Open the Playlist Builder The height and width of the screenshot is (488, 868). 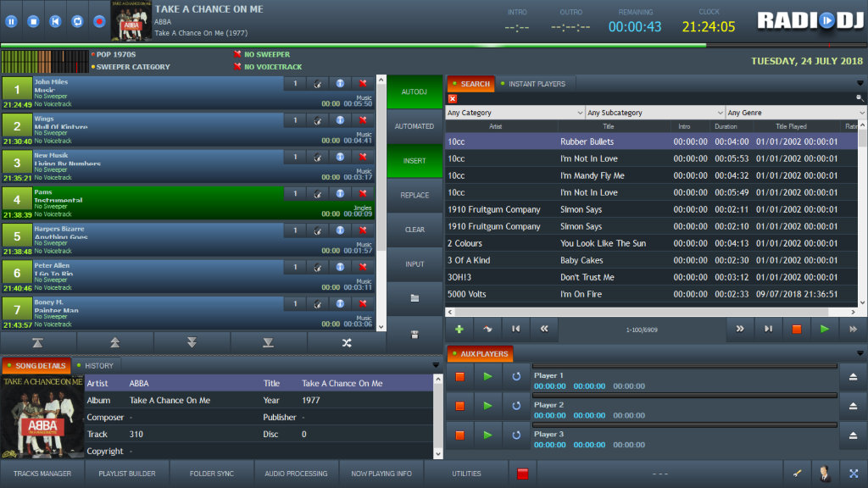(127, 474)
